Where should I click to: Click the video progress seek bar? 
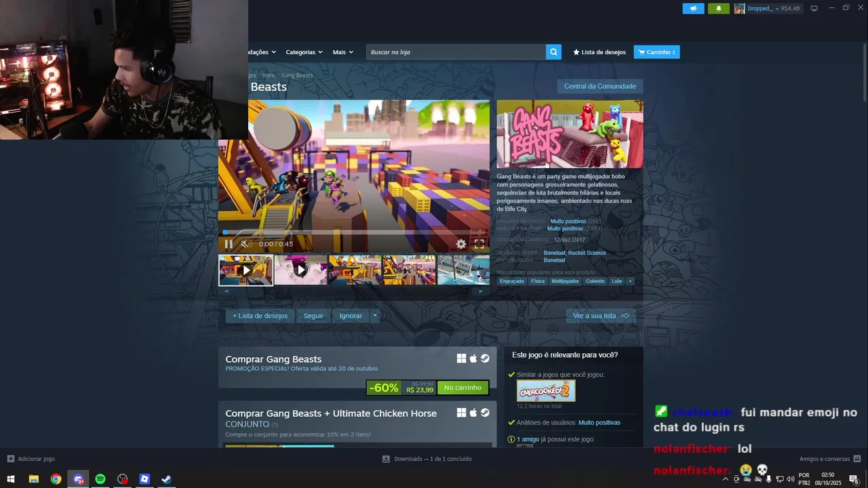(354, 232)
